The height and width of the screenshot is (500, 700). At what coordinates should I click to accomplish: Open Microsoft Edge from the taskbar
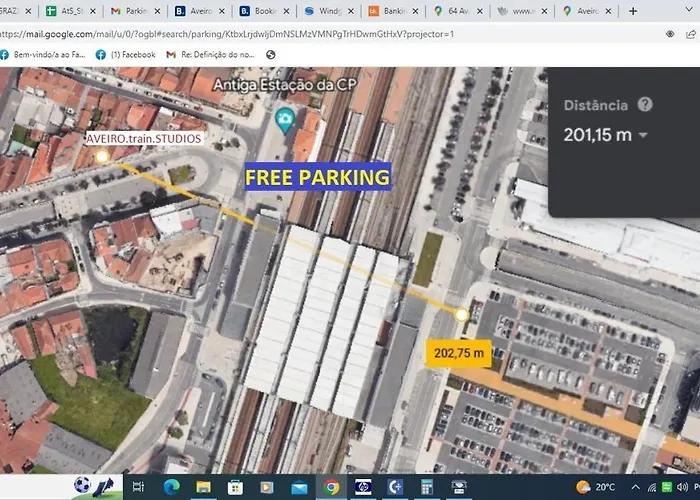[x=172, y=487]
